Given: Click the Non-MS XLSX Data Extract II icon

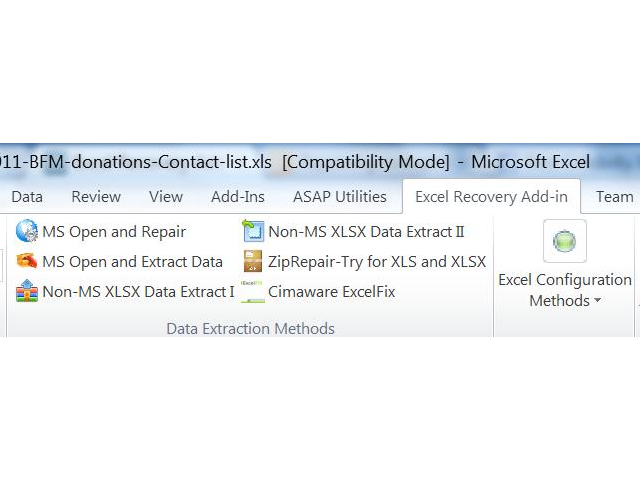Looking at the screenshot, I should 253,231.
